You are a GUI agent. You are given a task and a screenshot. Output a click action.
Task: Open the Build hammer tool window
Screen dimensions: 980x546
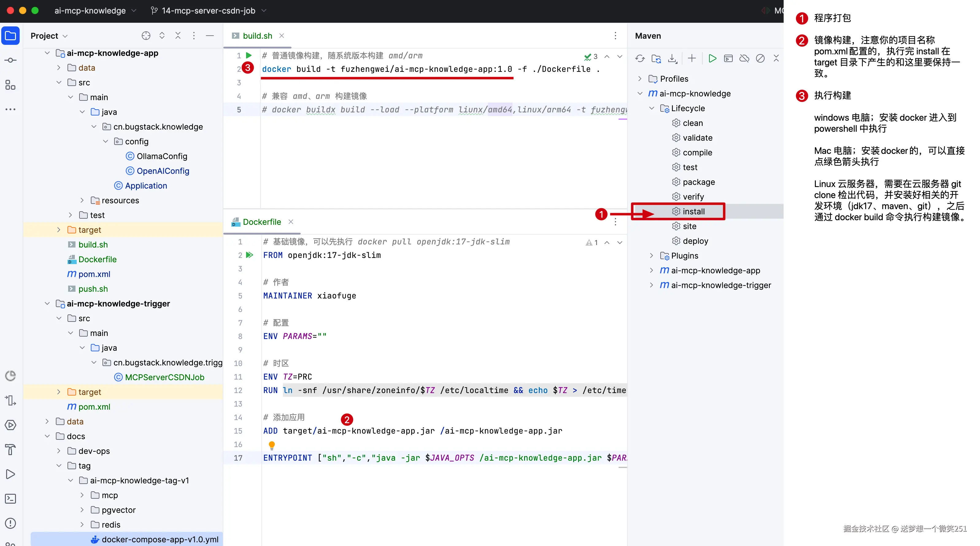(11, 449)
